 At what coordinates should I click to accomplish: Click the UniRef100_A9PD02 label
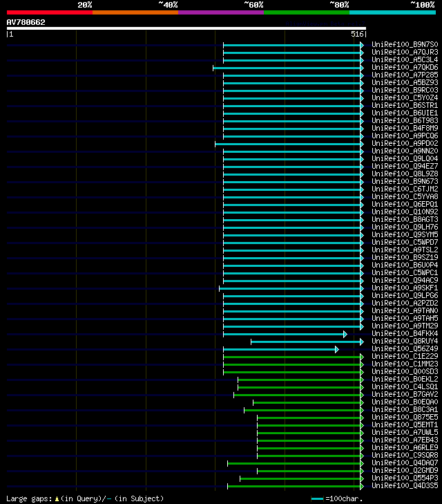pos(405,143)
